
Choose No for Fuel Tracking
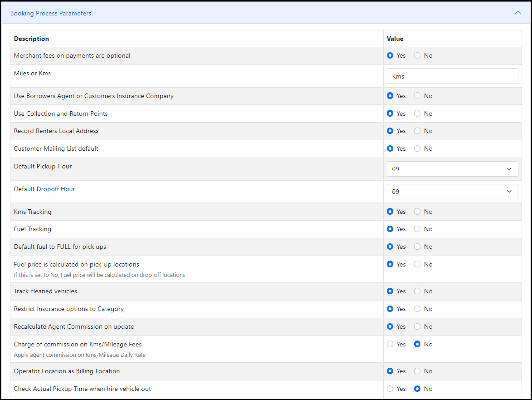tap(417, 229)
